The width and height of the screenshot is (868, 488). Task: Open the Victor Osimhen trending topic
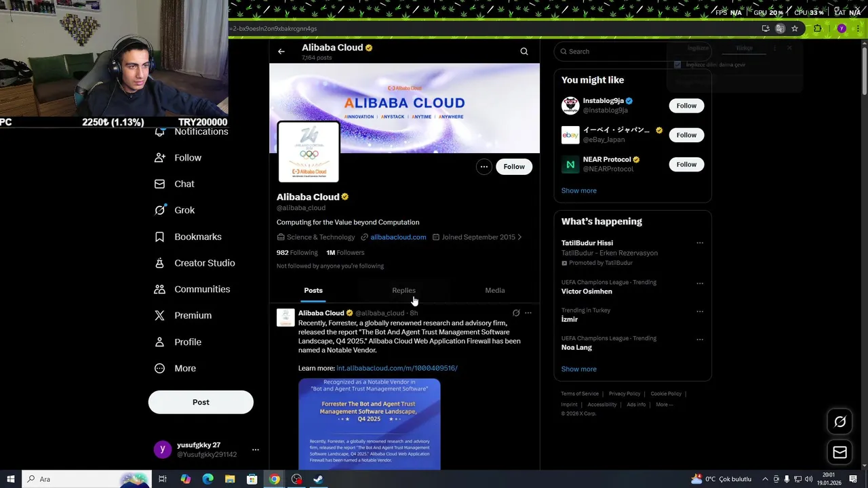tap(587, 291)
